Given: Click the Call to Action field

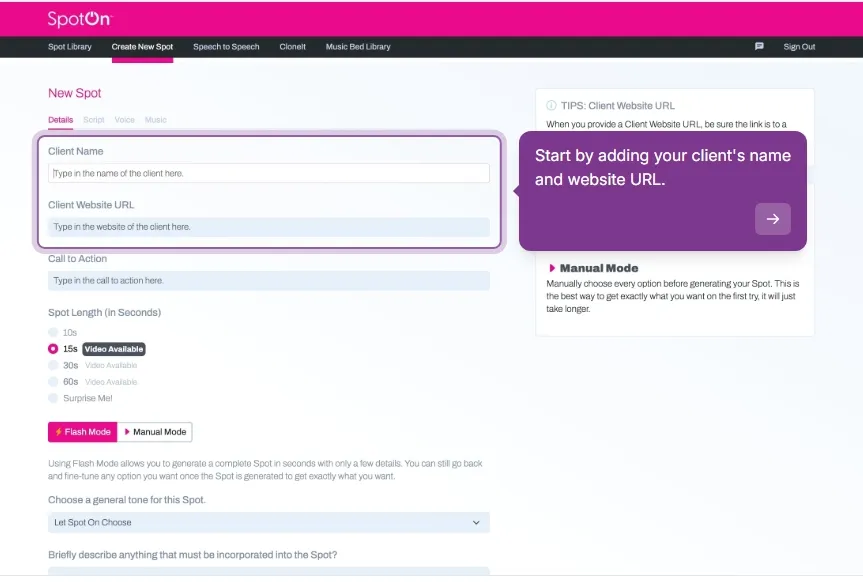Looking at the screenshot, I should (269, 281).
